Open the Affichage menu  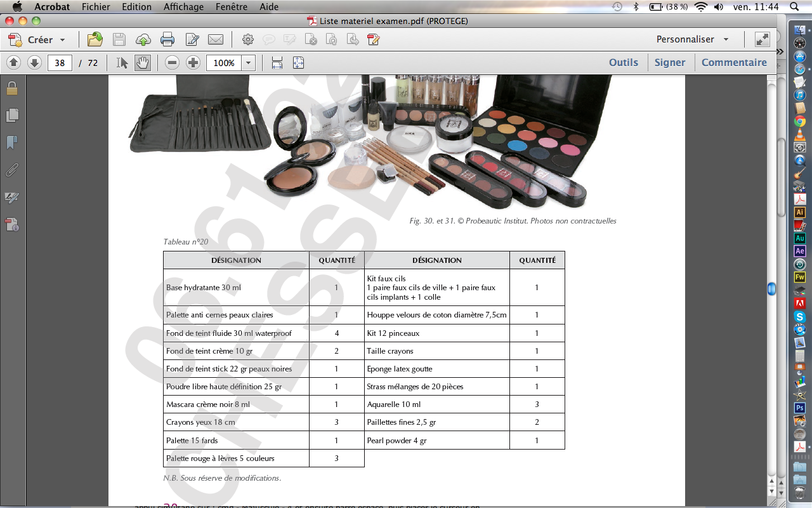click(183, 7)
